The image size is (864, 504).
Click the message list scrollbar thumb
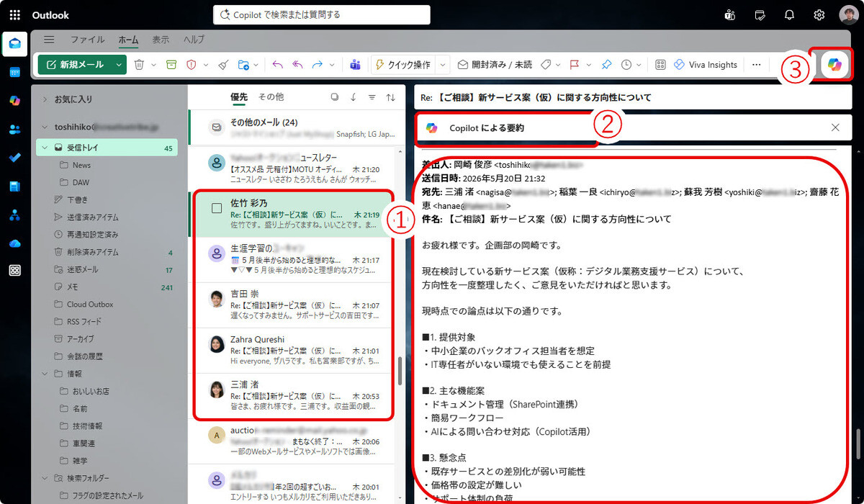(400, 371)
